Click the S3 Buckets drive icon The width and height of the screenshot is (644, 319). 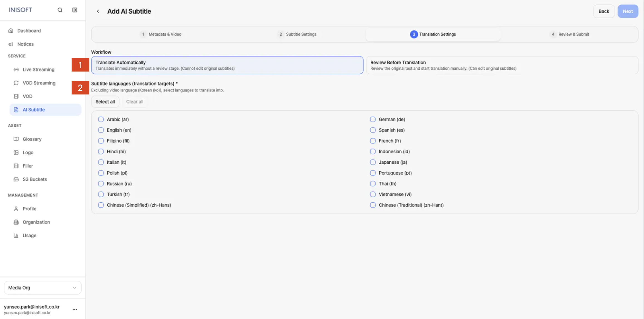pyautogui.click(x=16, y=179)
